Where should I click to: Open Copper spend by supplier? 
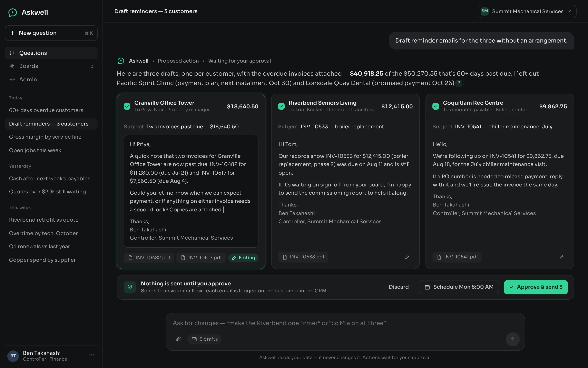51,260
